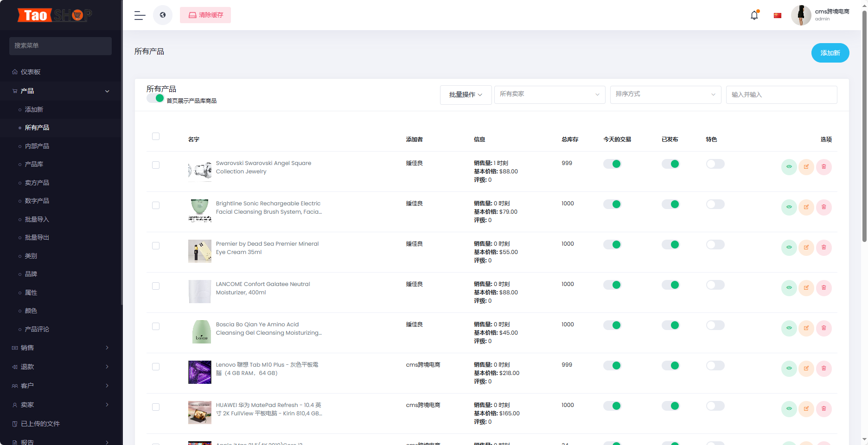Open the admin avatar profile
868x445 pixels.
[x=801, y=15]
